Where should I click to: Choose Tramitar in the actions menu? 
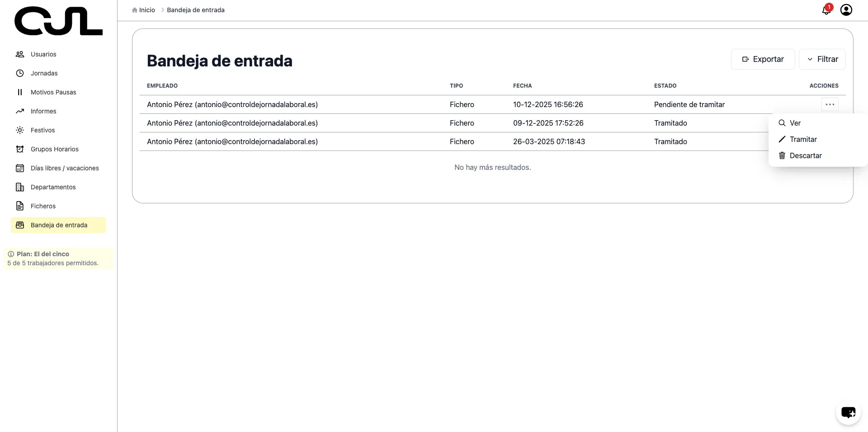pos(803,139)
